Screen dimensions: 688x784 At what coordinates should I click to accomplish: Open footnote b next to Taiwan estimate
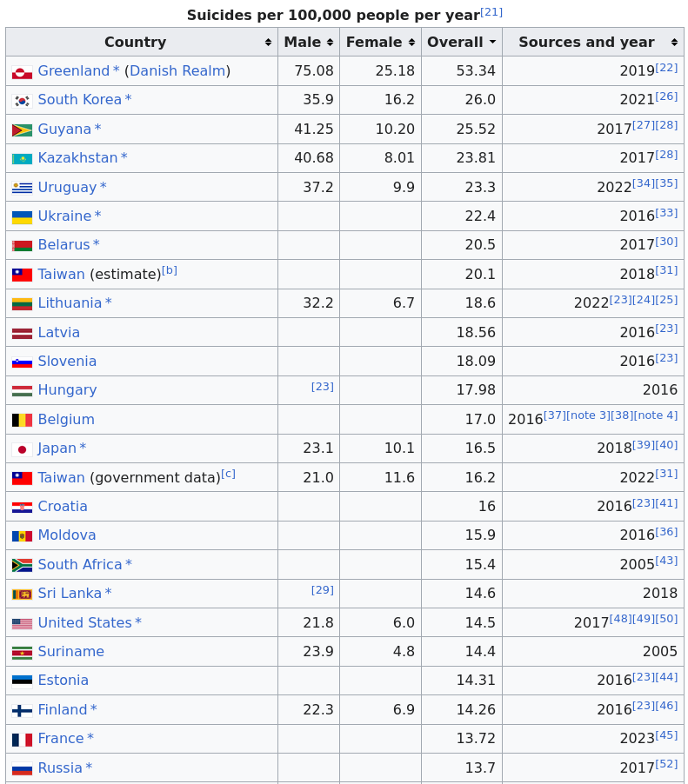pyautogui.click(x=169, y=270)
